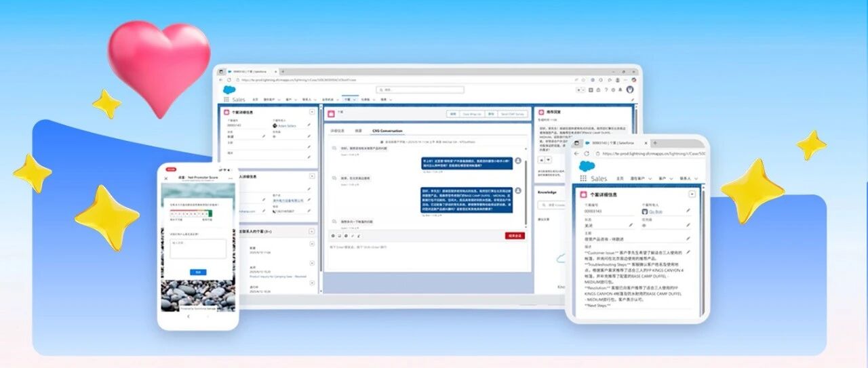Click the pencil edit icon beside case owner Qu Bob

[x=688, y=211]
